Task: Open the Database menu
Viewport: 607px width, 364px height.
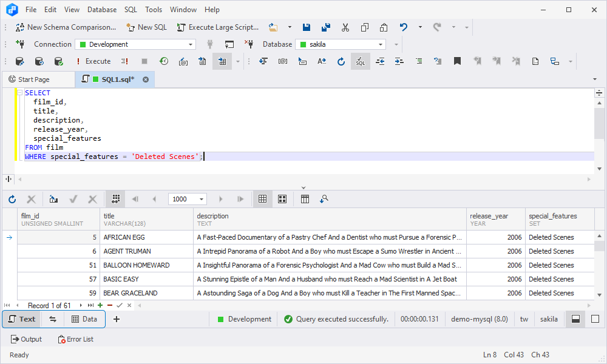Action: 102,10
